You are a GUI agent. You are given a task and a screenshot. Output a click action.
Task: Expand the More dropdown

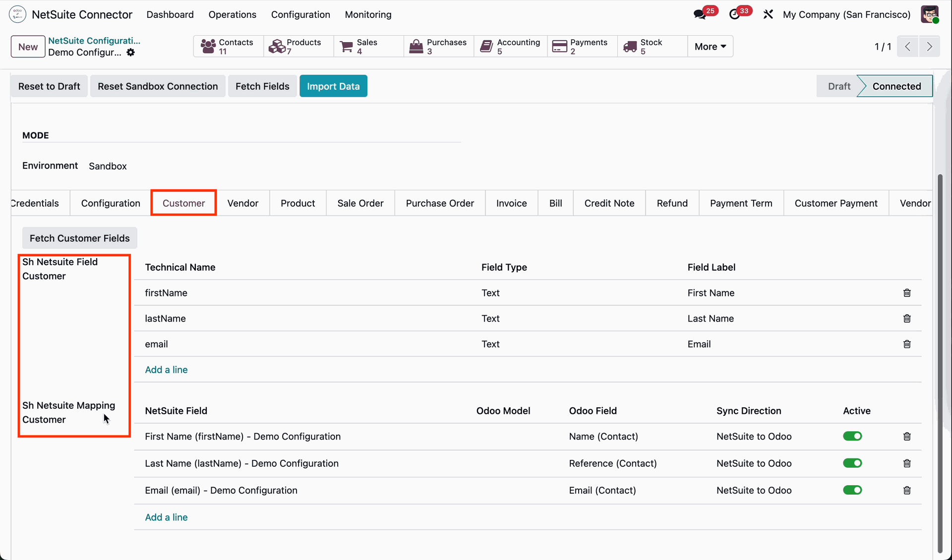point(710,46)
